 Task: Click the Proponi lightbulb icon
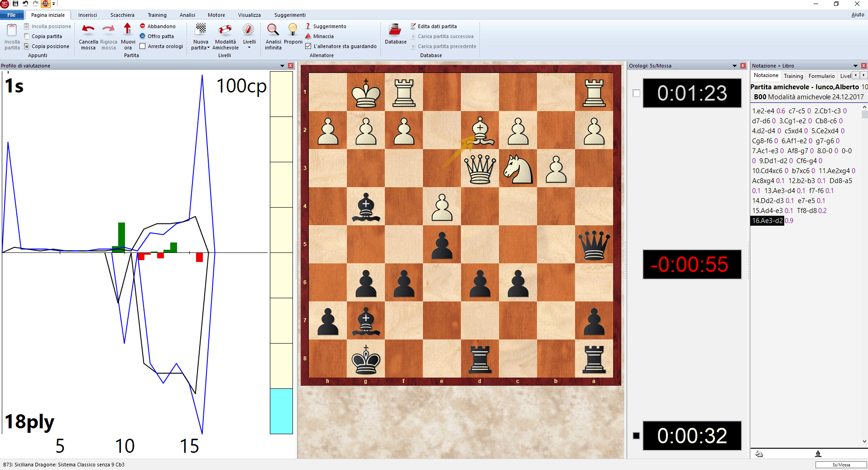293,30
